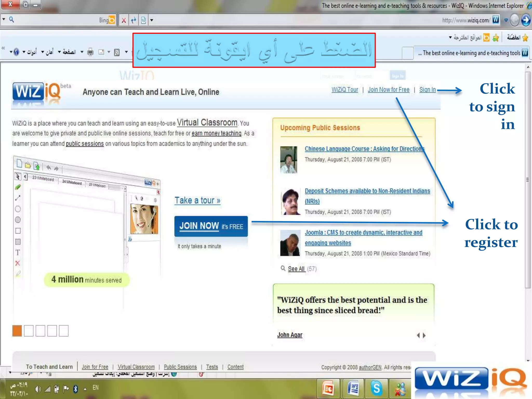Select the fourth slideshow indicator square
The image size is (532, 399).
(52, 331)
